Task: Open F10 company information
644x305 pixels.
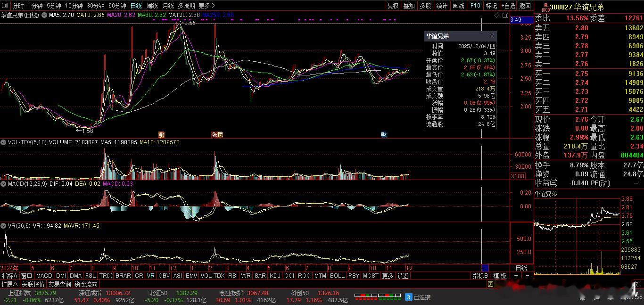Action: pos(475,6)
